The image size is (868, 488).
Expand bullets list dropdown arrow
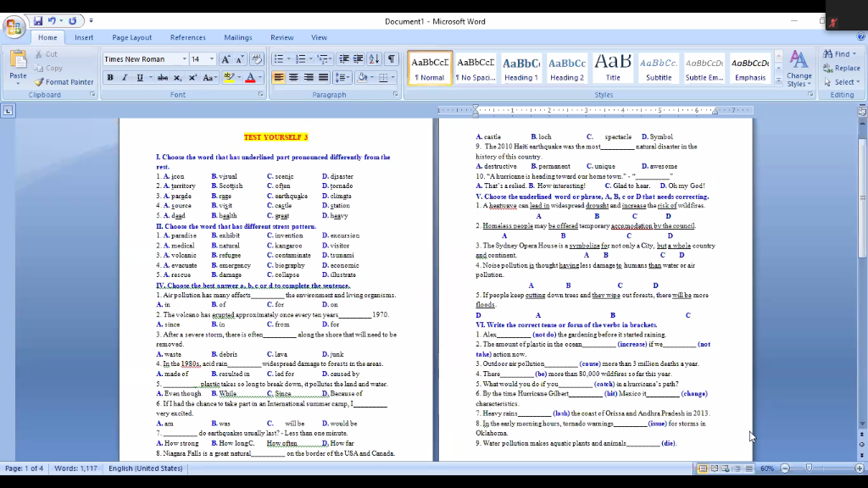(x=288, y=59)
